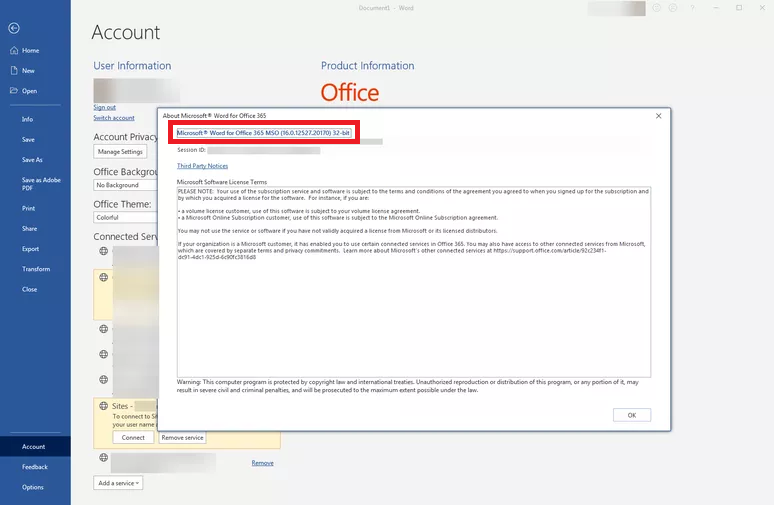This screenshot has height=505, width=774.
Task: Click the Open folder icon
Action: tap(14, 90)
